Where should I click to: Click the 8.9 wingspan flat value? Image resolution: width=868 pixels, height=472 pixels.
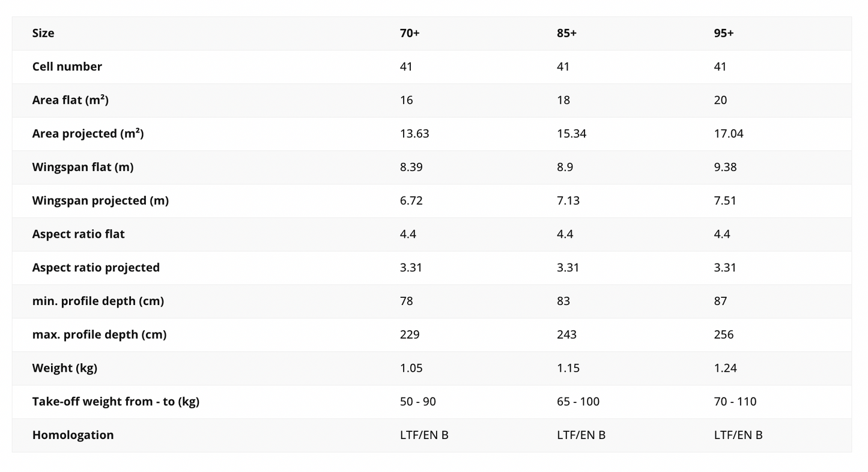(565, 167)
